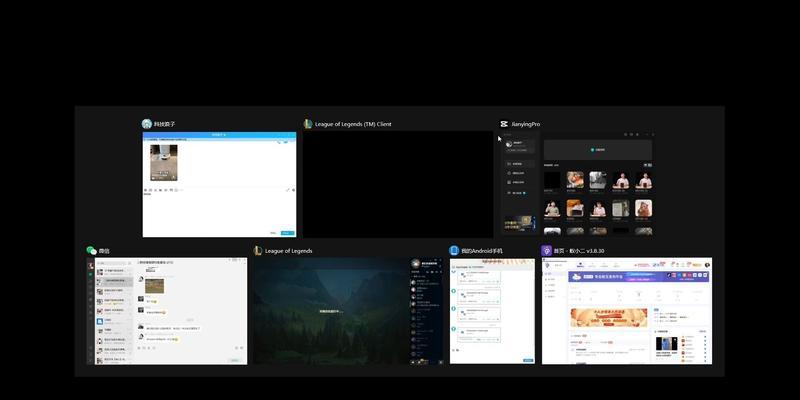Viewport: 800px width, 400px height.
Task: Click the 'League of Legends' title in the bottom row
Action: [289, 251]
